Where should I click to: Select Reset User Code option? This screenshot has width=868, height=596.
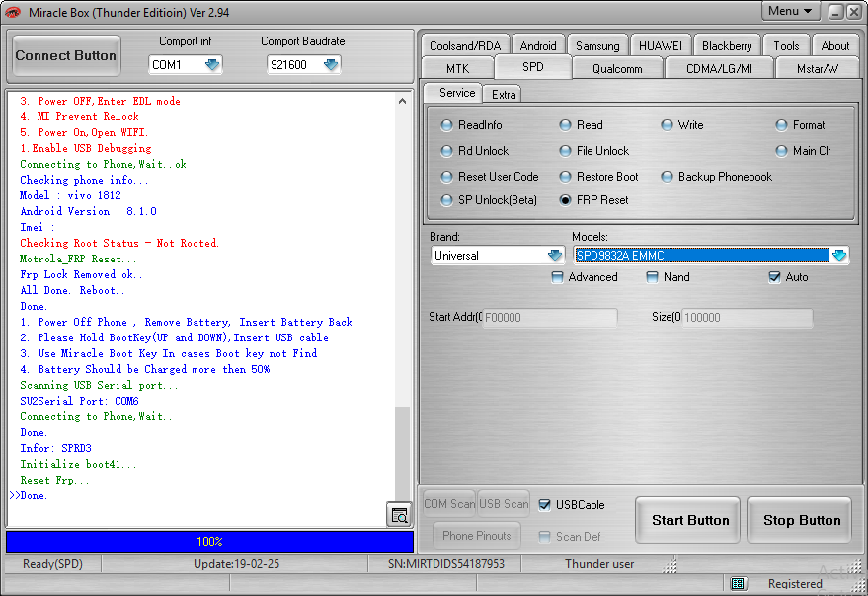(446, 177)
